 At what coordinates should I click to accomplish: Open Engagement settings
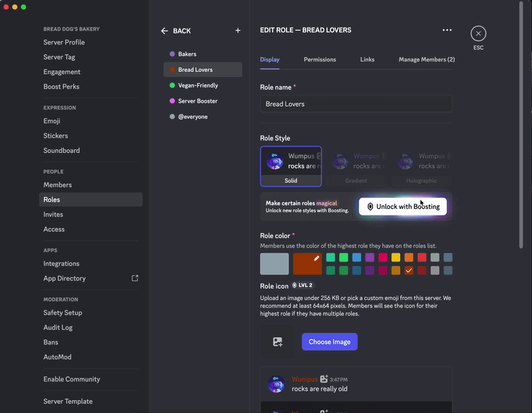click(90, 72)
